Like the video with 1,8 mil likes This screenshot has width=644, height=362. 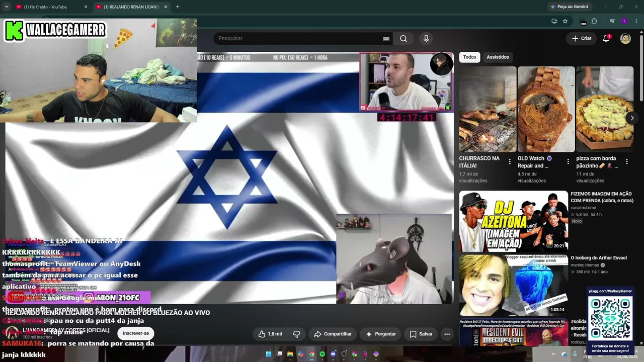(270, 334)
